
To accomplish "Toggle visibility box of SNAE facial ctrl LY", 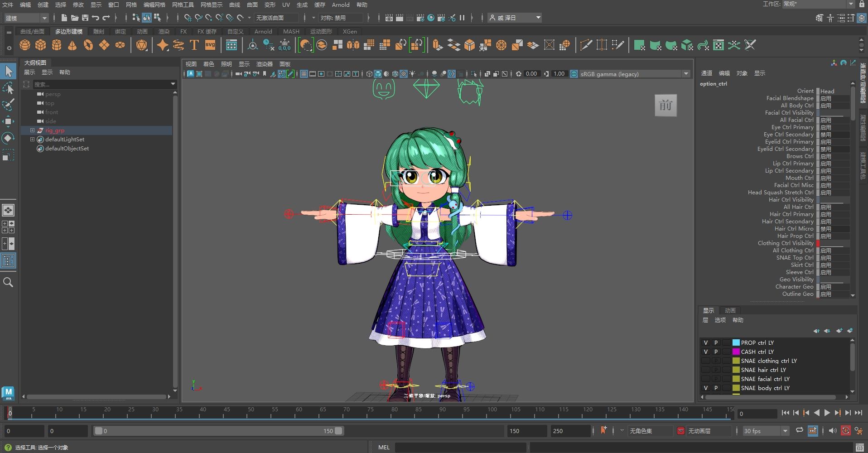I will click(705, 379).
